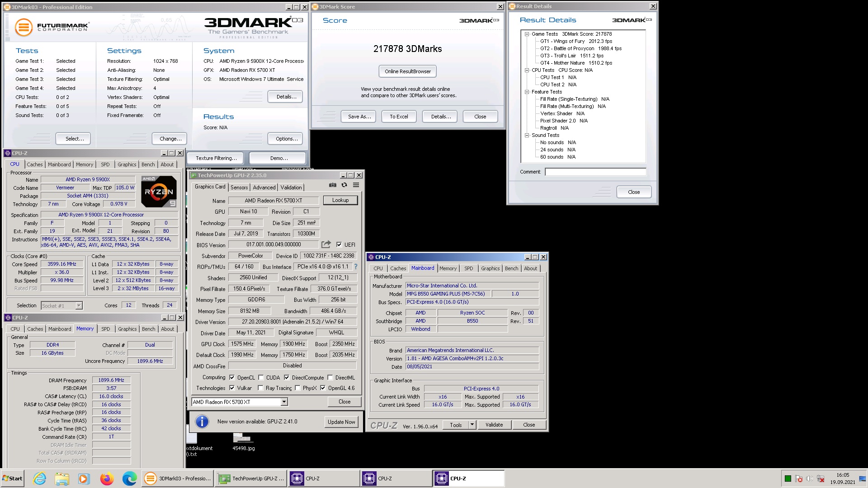Toggle the DirectCompute checkbox
This screenshot has height=488, width=868.
pos(287,377)
